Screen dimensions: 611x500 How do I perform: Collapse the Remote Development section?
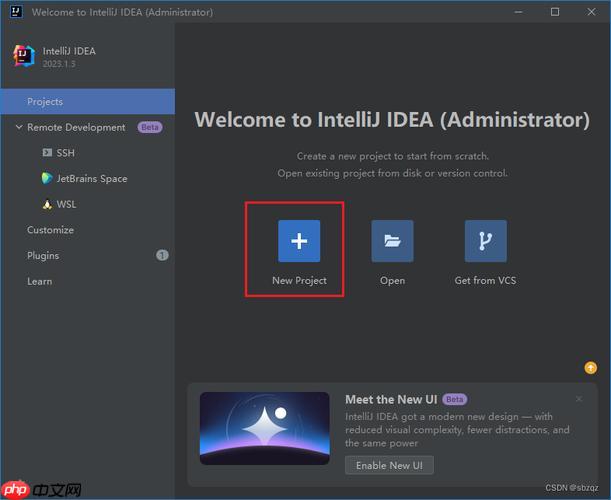click(19, 127)
